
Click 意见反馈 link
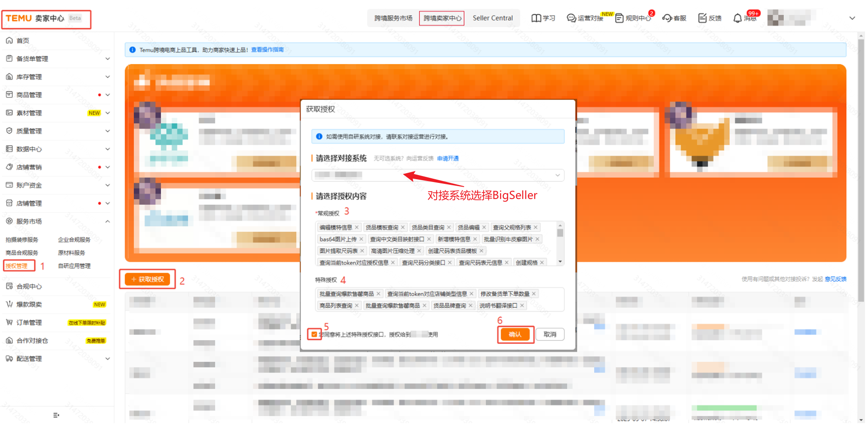pos(836,279)
